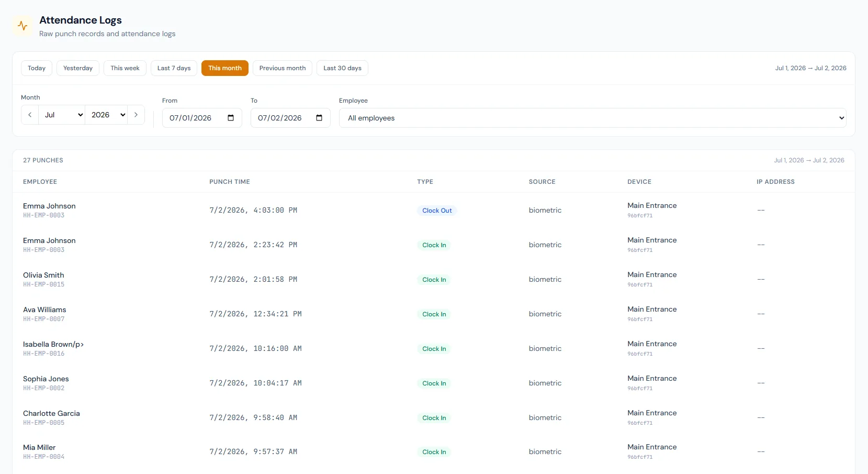
Task: Click Main Entrance device in Olivia Smith row
Action: 652,274
